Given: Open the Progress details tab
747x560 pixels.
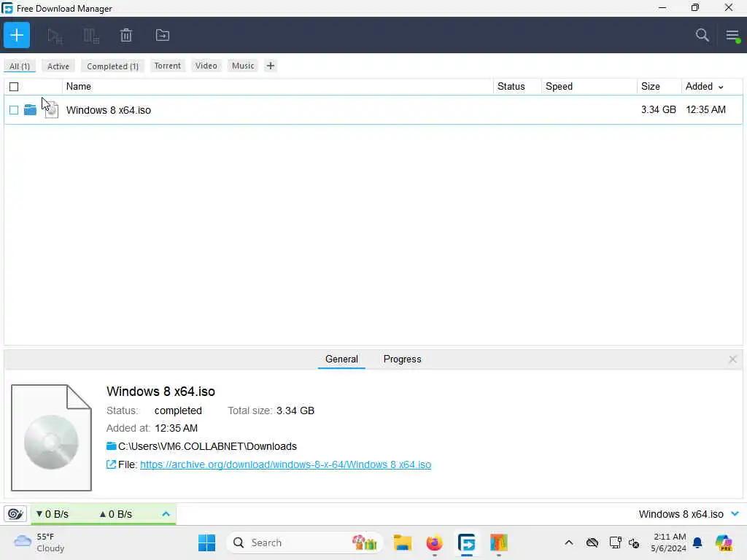Looking at the screenshot, I should click(x=402, y=359).
